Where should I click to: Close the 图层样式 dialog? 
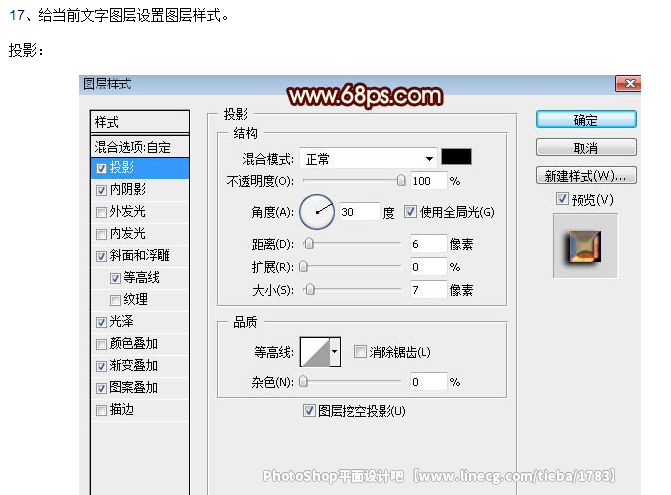tap(628, 83)
